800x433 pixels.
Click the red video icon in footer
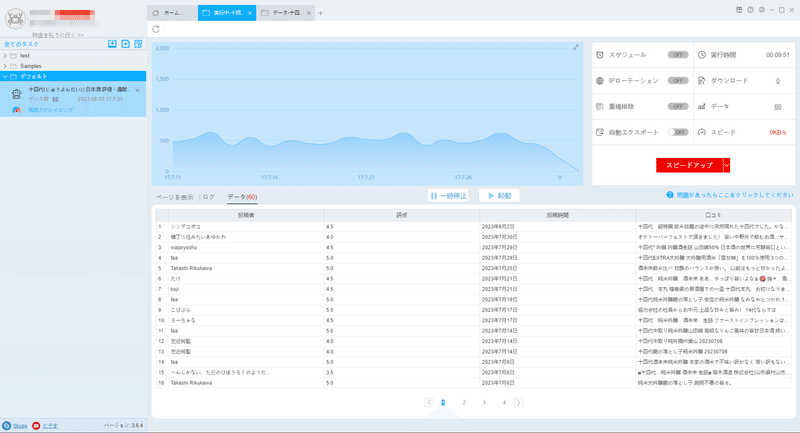pos(36,425)
